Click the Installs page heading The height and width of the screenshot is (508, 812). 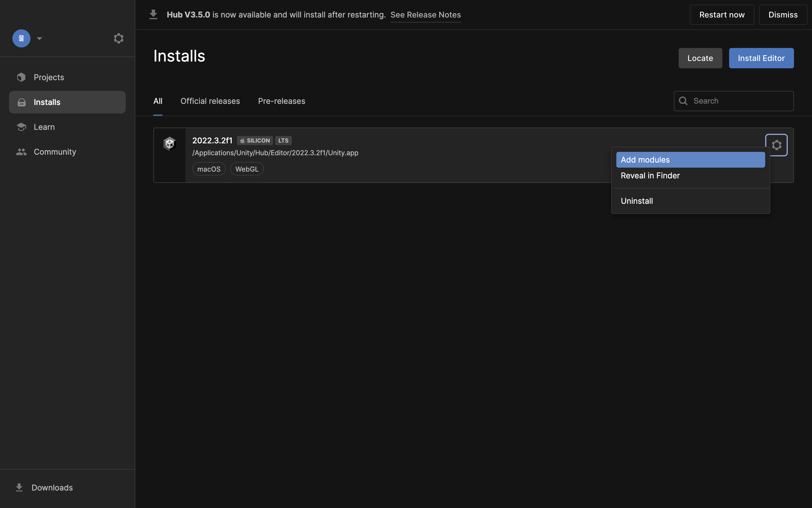(x=179, y=56)
